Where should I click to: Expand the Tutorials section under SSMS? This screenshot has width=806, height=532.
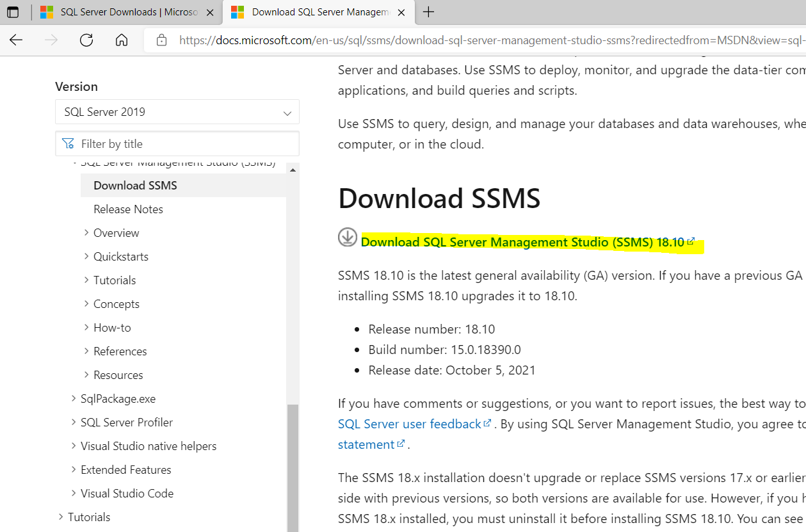pos(86,280)
